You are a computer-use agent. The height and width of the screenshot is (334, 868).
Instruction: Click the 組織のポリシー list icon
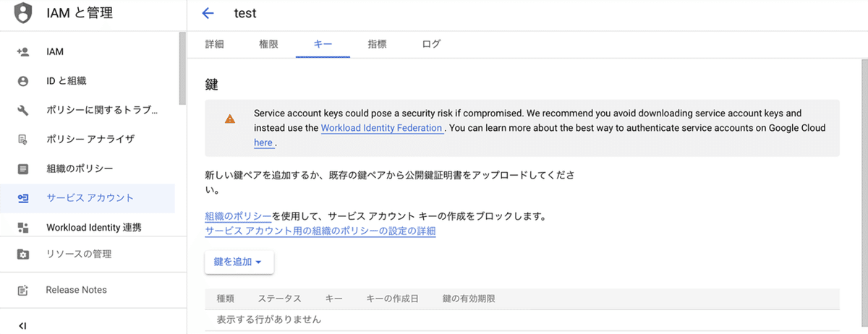point(23,168)
